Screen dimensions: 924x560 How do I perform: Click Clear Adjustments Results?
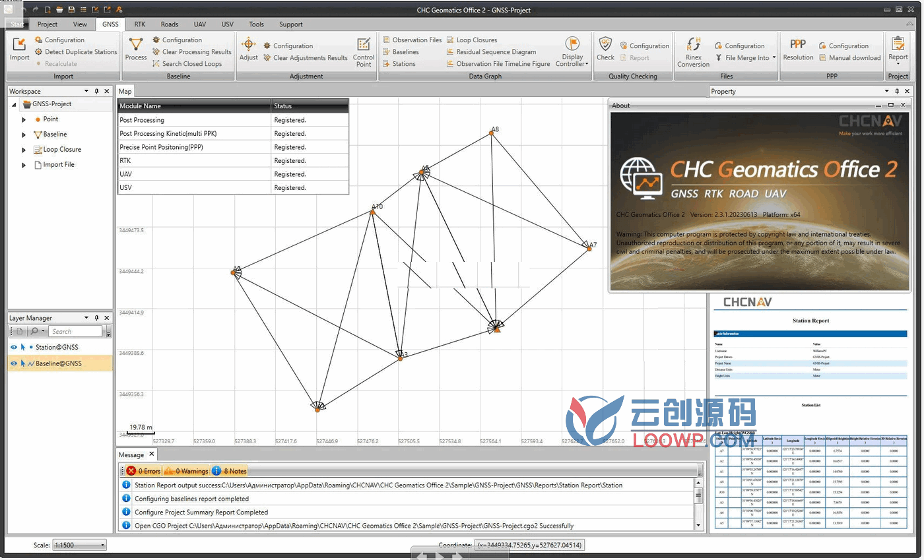pos(305,57)
